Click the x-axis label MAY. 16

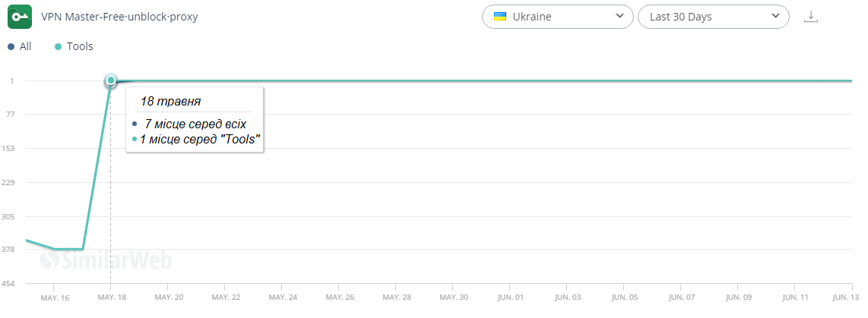pos(55,298)
